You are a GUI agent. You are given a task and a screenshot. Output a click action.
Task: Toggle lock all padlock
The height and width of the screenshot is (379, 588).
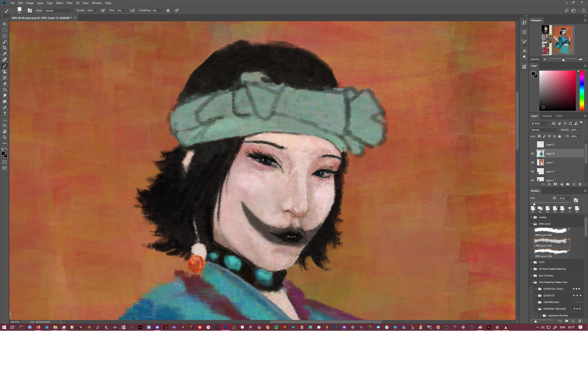[560, 136]
